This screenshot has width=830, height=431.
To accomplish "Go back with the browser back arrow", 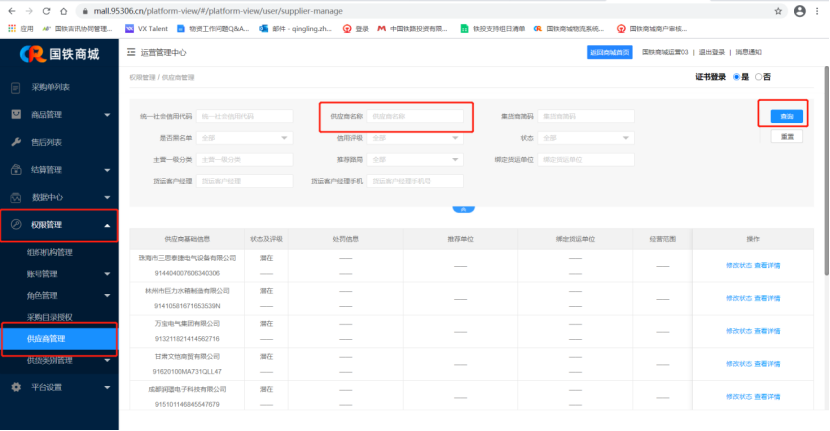I will pyautogui.click(x=12, y=11).
